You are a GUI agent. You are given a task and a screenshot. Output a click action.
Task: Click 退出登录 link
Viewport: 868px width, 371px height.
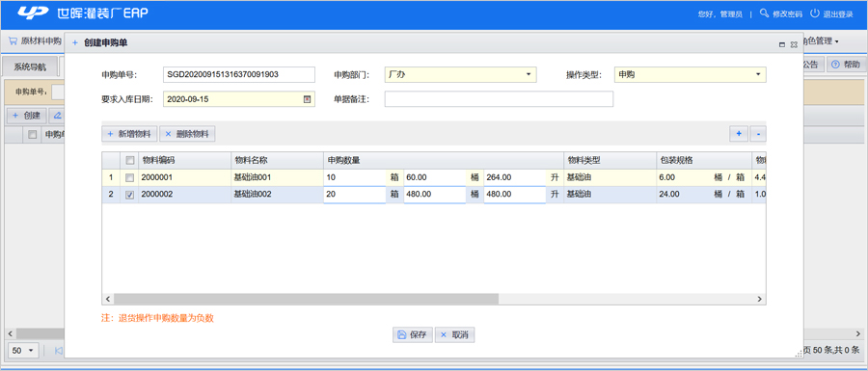click(x=838, y=13)
